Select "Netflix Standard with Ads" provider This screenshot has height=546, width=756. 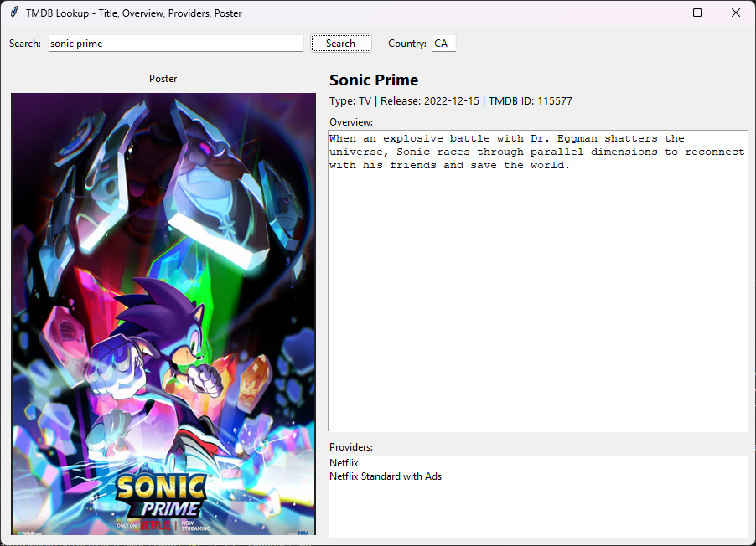[386, 476]
